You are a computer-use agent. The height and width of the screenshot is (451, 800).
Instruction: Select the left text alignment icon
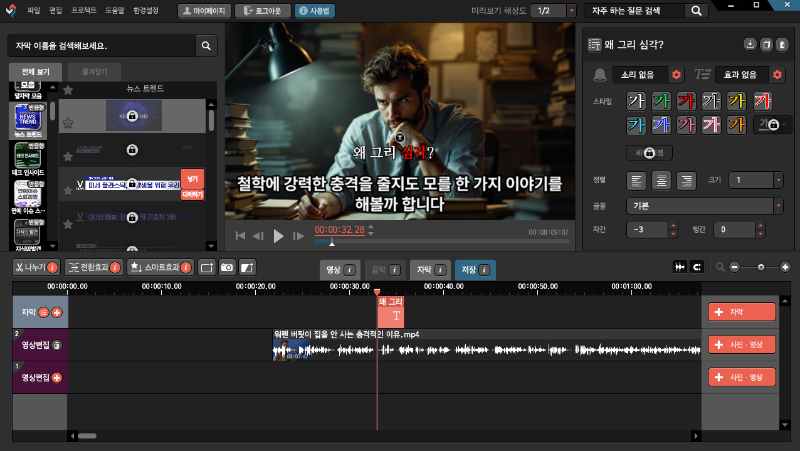[635, 180]
